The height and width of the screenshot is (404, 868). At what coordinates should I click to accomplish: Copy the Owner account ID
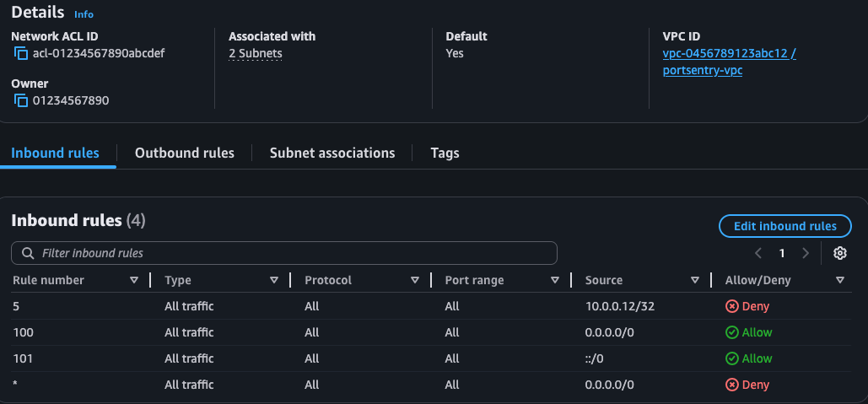tap(21, 101)
